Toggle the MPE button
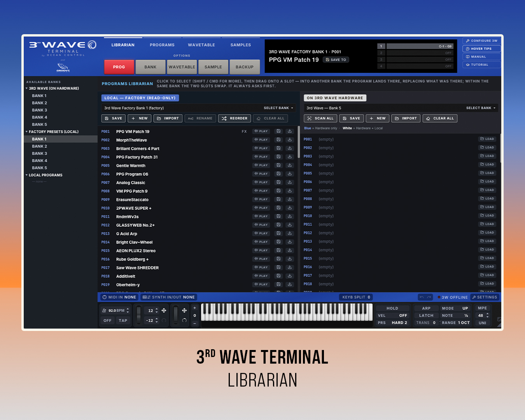525x420 pixels. 482,308
